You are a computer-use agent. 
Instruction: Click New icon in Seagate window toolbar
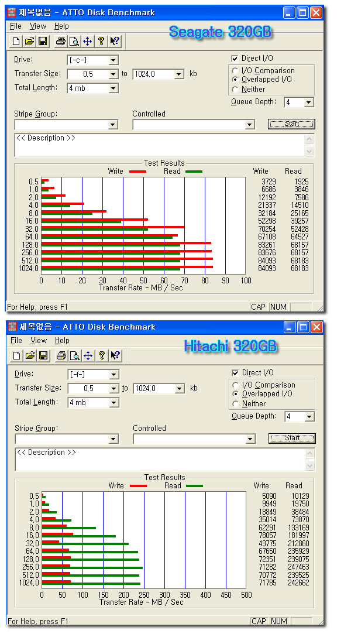(16, 41)
